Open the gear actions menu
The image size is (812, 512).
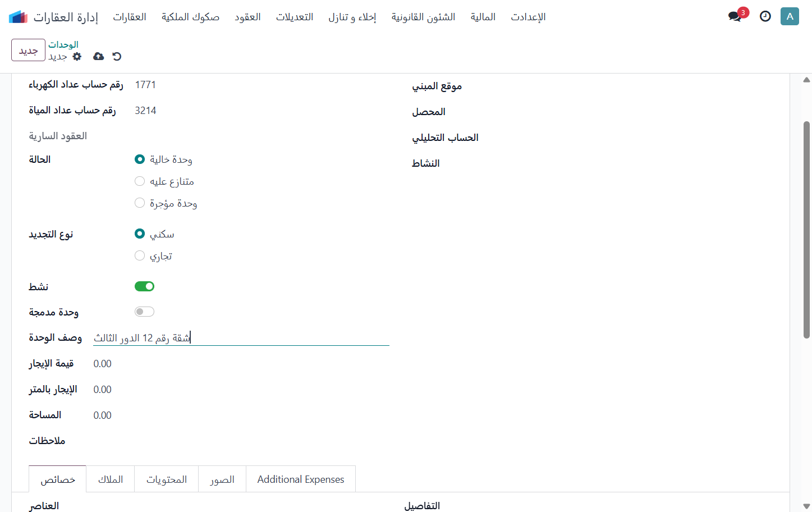77,56
